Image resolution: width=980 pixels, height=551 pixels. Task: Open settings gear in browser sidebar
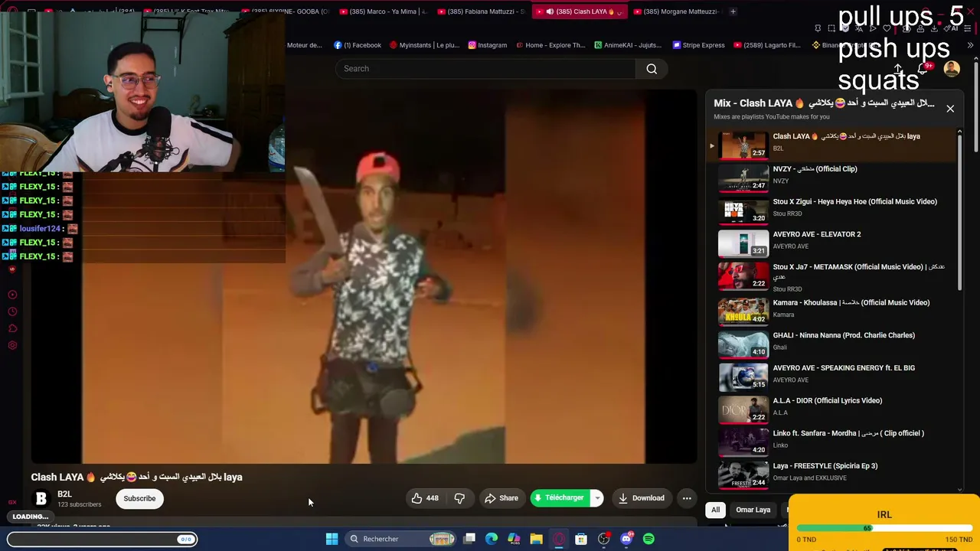12,345
